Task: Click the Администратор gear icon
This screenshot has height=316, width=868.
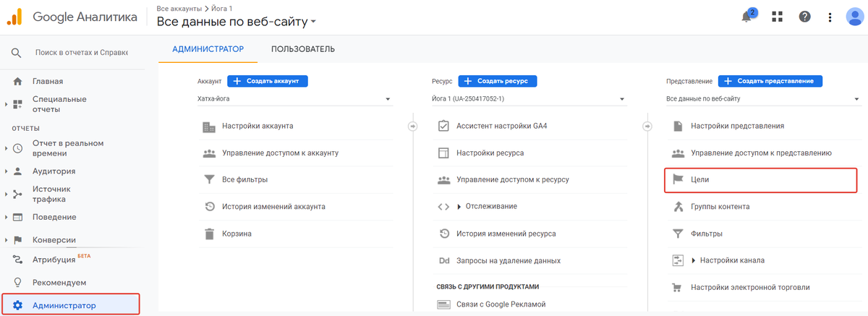Action: [17, 305]
